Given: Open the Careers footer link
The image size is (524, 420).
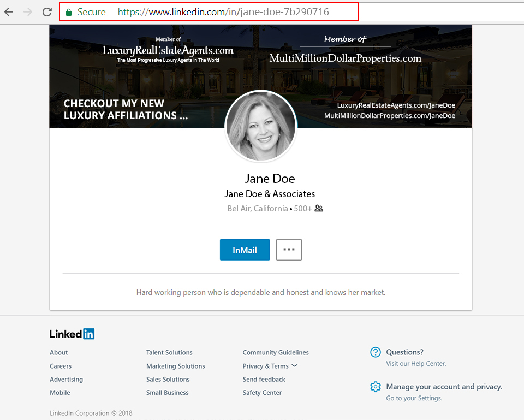Looking at the screenshot, I should click(61, 366).
